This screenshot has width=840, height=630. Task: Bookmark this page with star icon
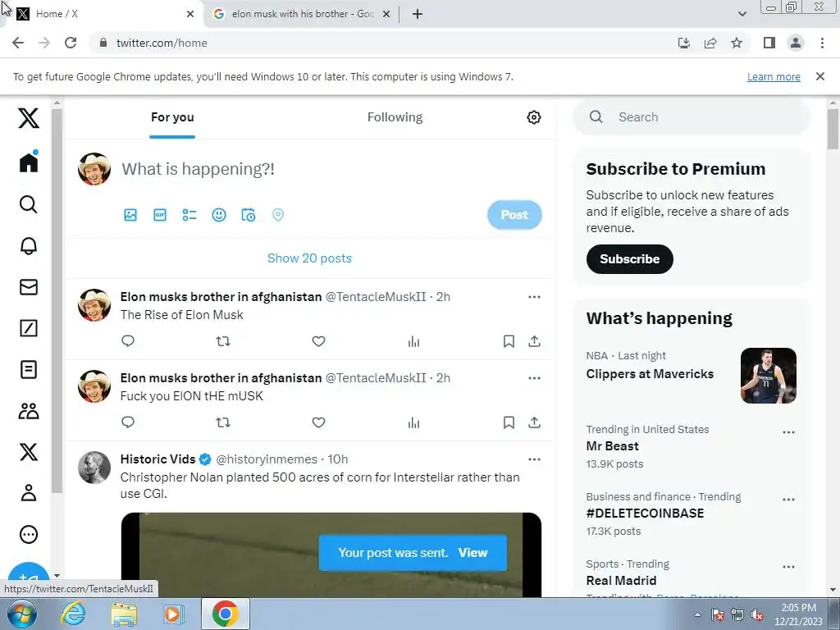coord(737,43)
